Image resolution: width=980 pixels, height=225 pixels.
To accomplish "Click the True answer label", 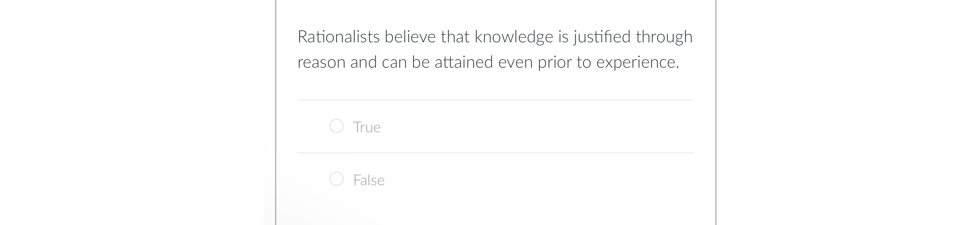I will tap(367, 127).
